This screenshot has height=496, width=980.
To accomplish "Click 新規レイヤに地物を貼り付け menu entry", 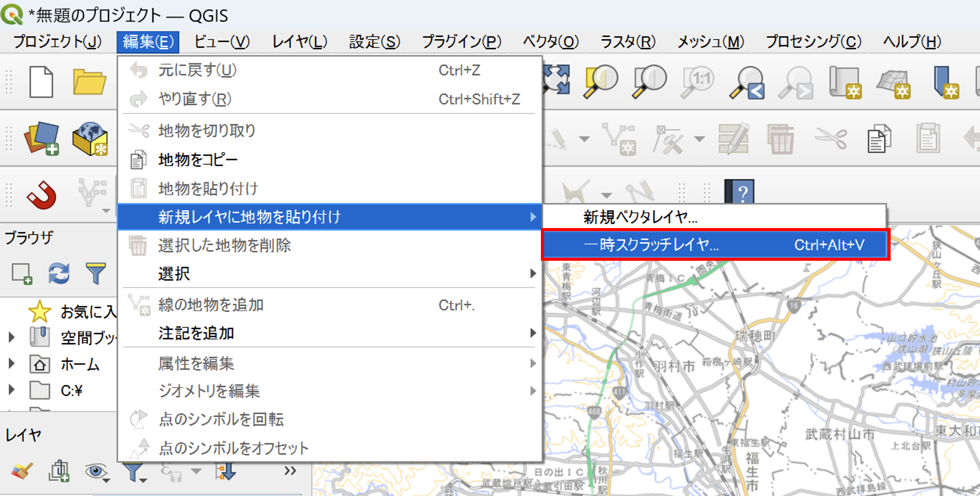I will click(329, 217).
